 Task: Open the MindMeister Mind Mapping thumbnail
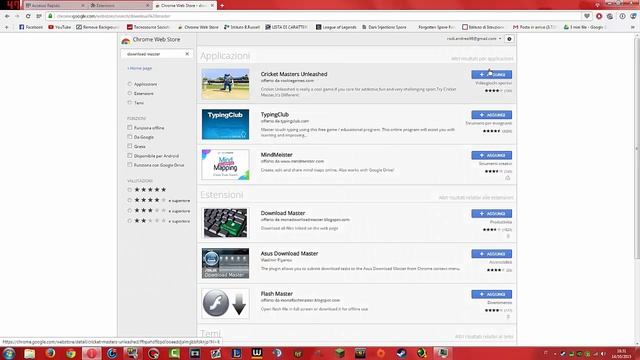225,164
